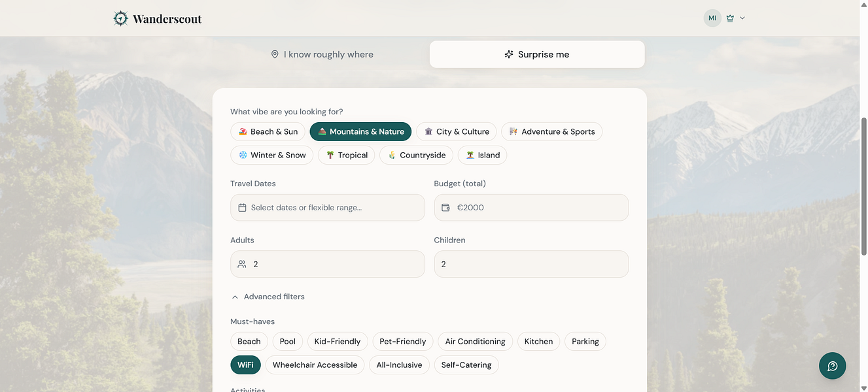Select the Kitchen must-have chip
The width and height of the screenshot is (868, 392).
pyautogui.click(x=538, y=341)
